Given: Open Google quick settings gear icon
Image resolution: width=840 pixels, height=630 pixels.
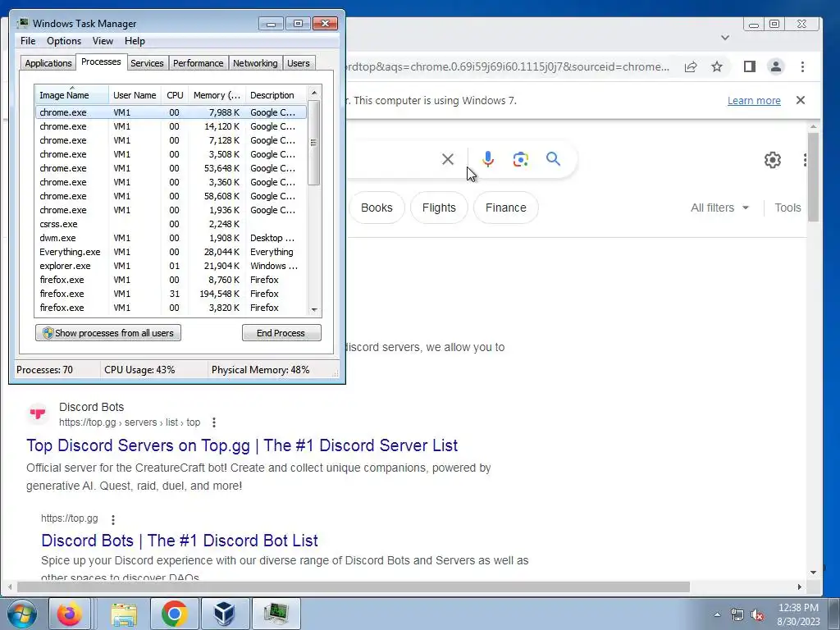Looking at the screenshot, I should pos(773,160).
